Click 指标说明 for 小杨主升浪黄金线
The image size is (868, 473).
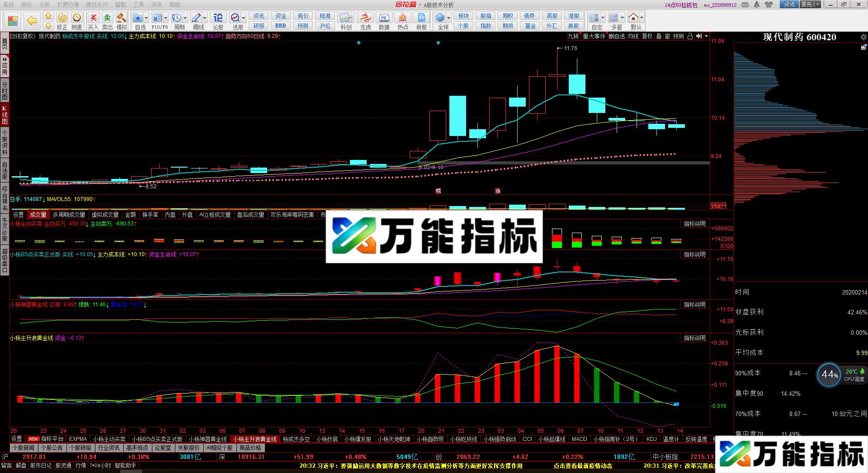pos(694,338)
